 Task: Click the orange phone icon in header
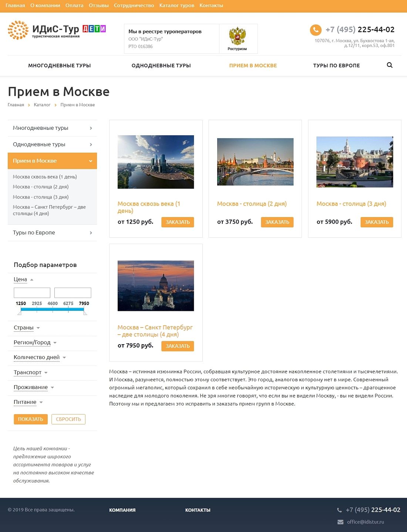pos(316,30)
